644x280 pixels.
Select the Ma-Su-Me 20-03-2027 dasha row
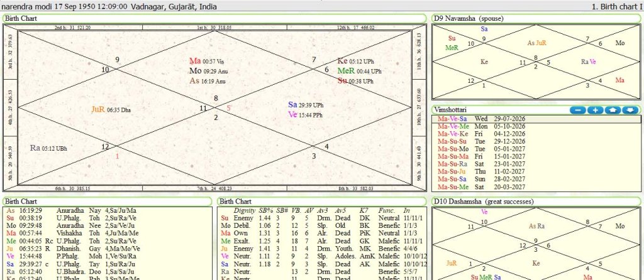[x=536, y=187]
